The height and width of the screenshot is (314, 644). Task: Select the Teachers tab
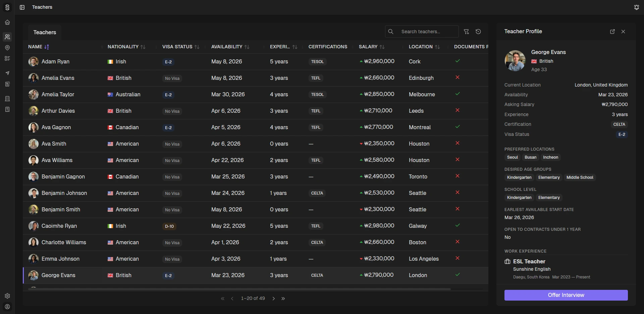(45, 33)
